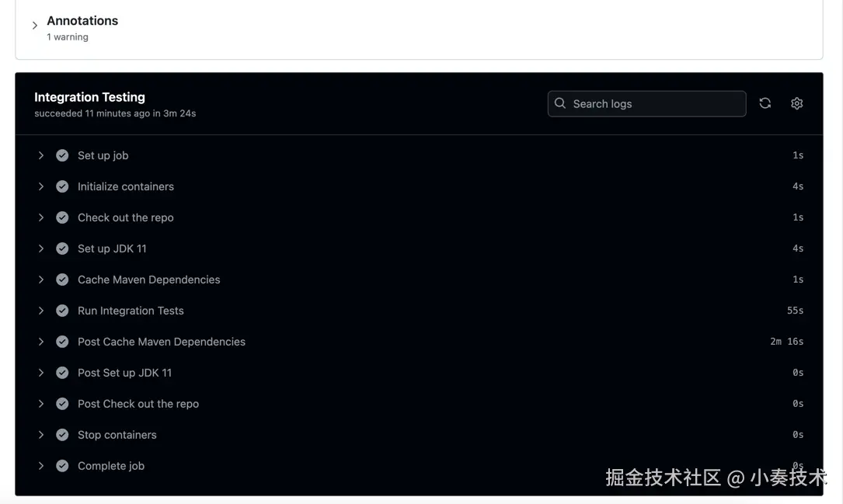The width and height of the screenshot is (843, 504).
Task: Click the 'Post Set up JDK 11' label
Action: click(125, 372)
